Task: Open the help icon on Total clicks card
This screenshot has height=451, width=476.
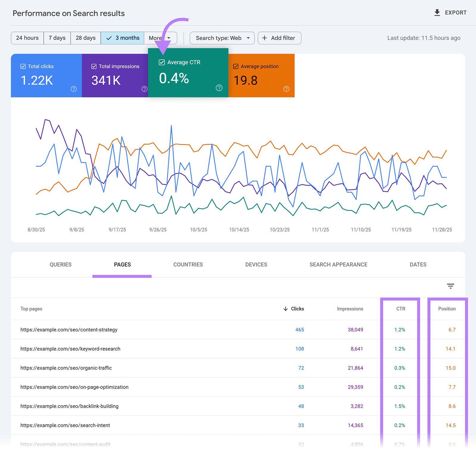Action: coord(73,89)
